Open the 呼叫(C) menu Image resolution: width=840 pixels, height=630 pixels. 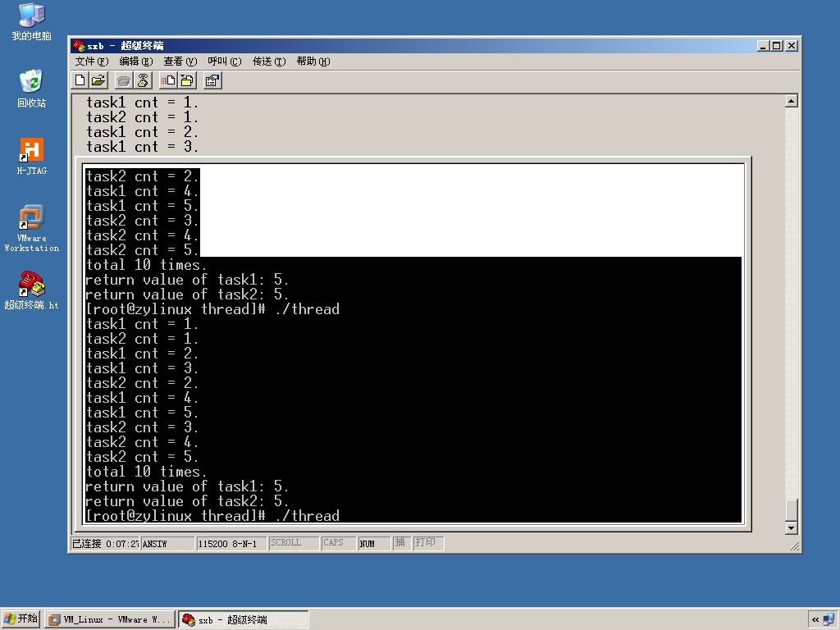[225, 62]
